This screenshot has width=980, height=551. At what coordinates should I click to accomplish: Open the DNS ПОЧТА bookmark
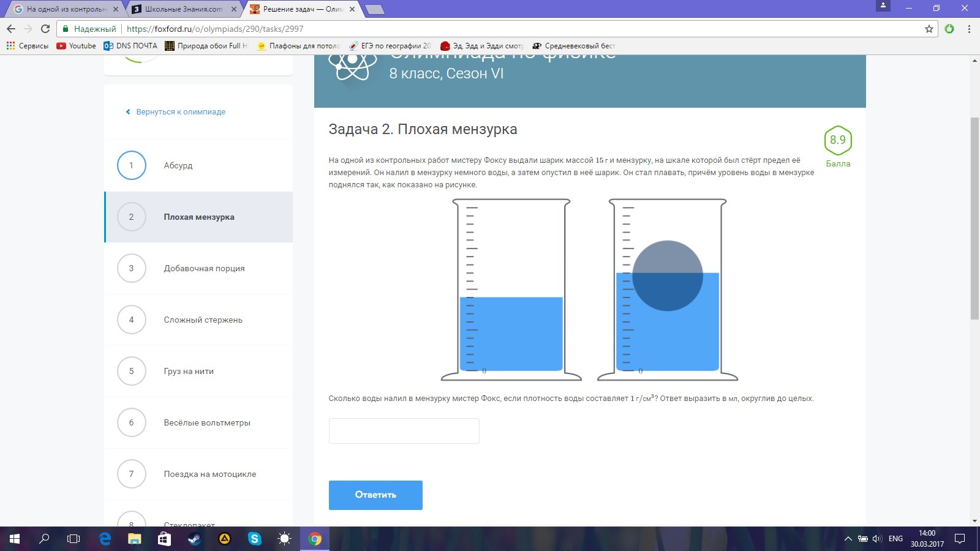click(130, 46)
